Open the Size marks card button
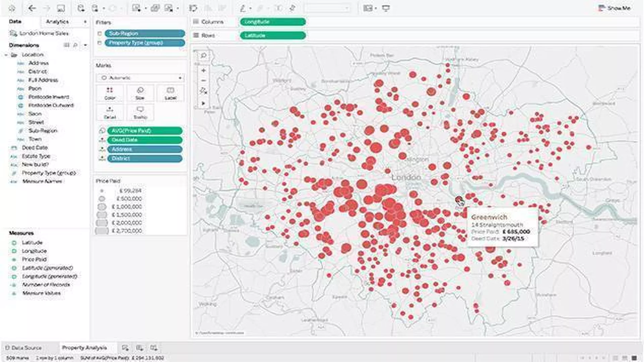 point(140,93)
